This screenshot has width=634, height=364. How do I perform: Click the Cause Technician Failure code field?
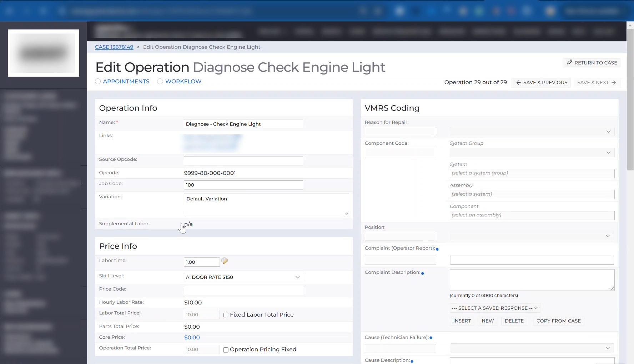click(x=400, y=349)
